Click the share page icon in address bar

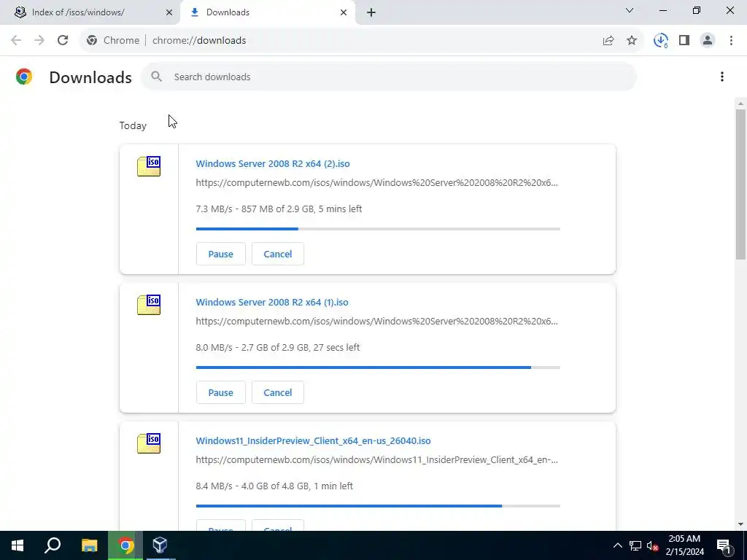[608, 41]
